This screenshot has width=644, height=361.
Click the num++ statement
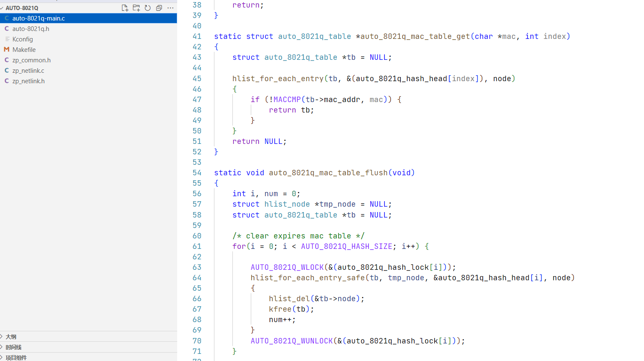[x=282, y=320]
